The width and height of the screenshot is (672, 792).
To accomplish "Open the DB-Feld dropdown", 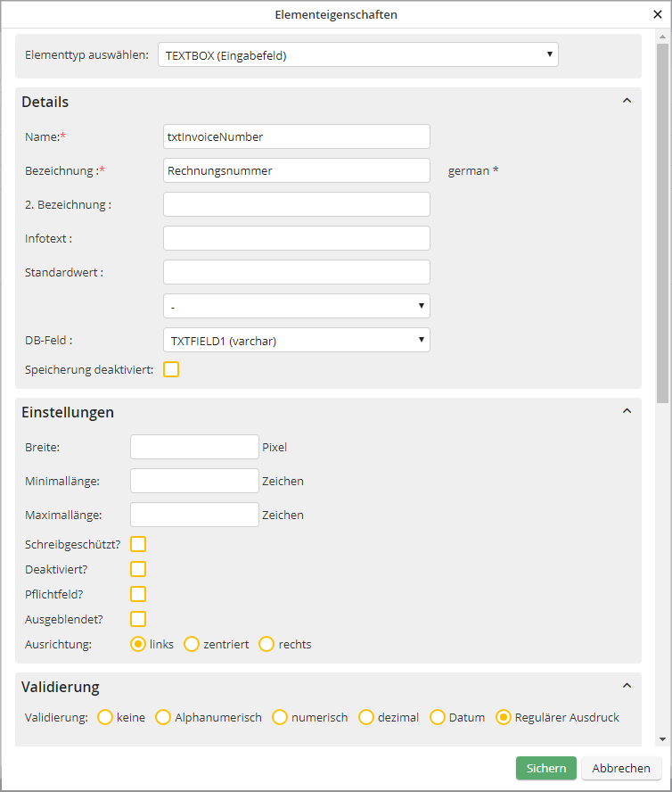I will coord(296,340).
